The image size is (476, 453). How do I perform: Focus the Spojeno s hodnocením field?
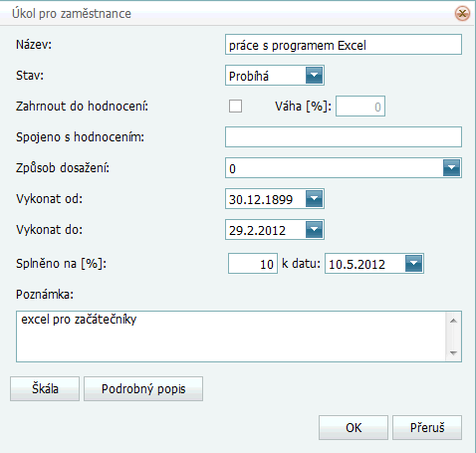click(x=344, y=136)
